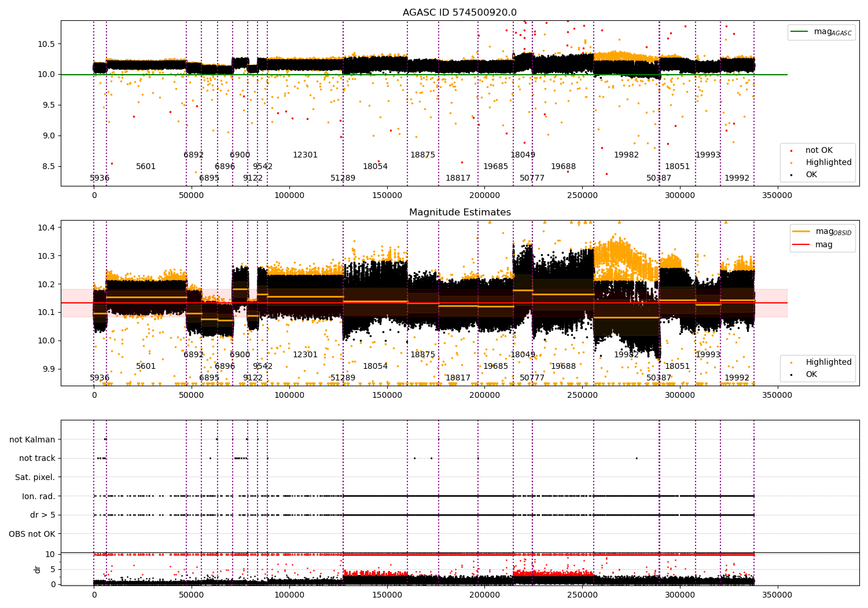Select the red 'mag' legend entry
The height and width of the screenshot is (608, 868).
[812, 245]
